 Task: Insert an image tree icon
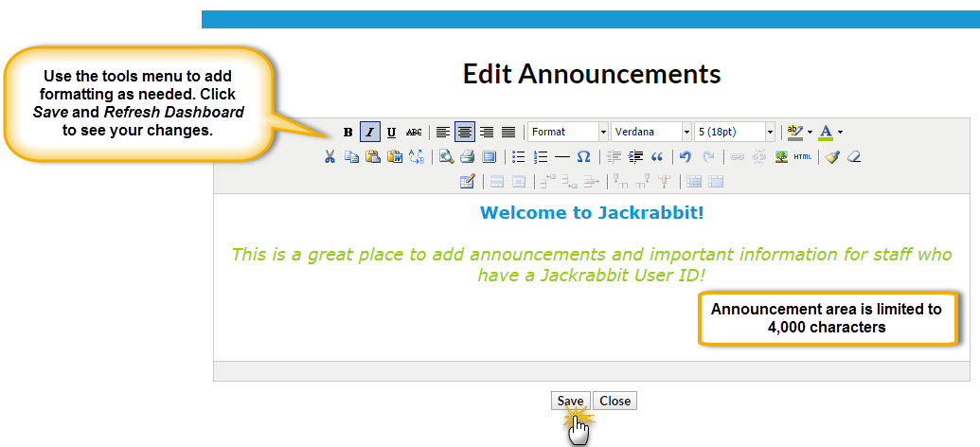point(780,157)
